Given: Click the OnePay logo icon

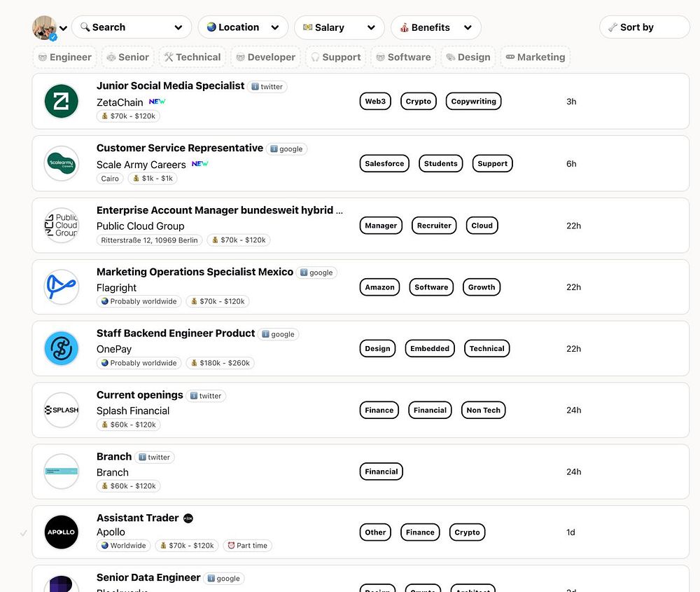Looking at the screenshot, I should (x=62, y=348).
